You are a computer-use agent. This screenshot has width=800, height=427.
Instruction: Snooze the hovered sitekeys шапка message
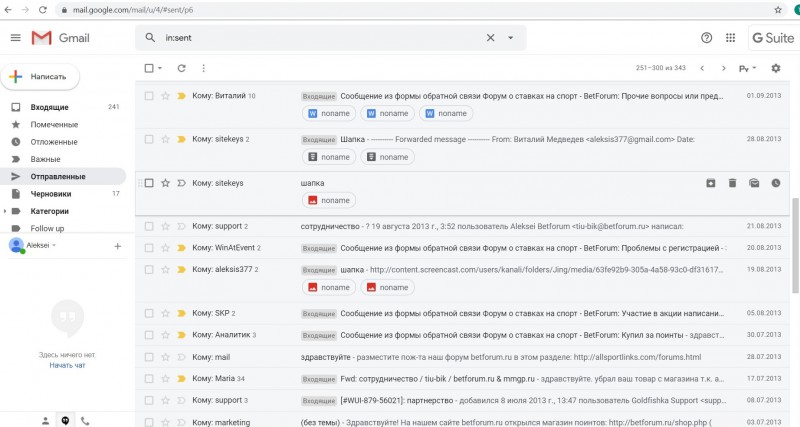click(776, 183)
